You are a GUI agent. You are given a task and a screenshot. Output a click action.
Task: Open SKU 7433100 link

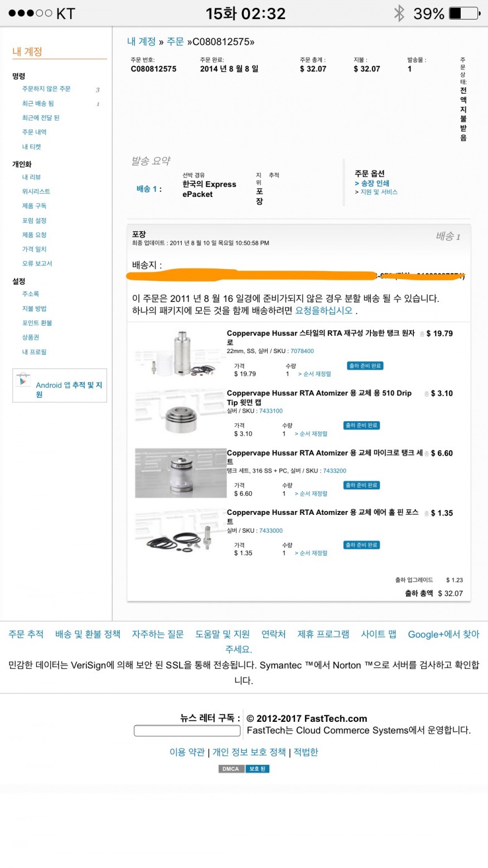(x=271, y=411)
